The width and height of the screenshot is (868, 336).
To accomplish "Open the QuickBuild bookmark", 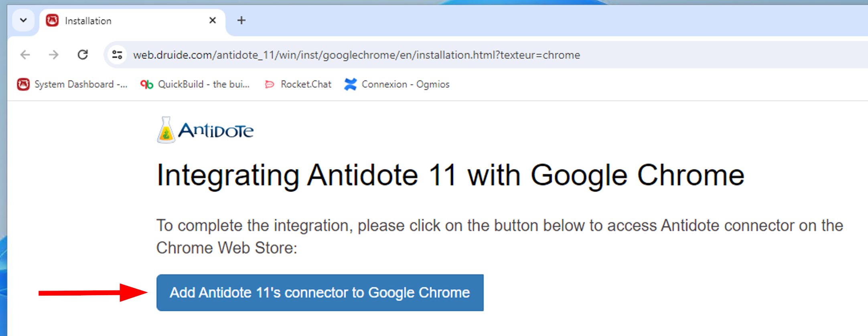I will 203,84.
